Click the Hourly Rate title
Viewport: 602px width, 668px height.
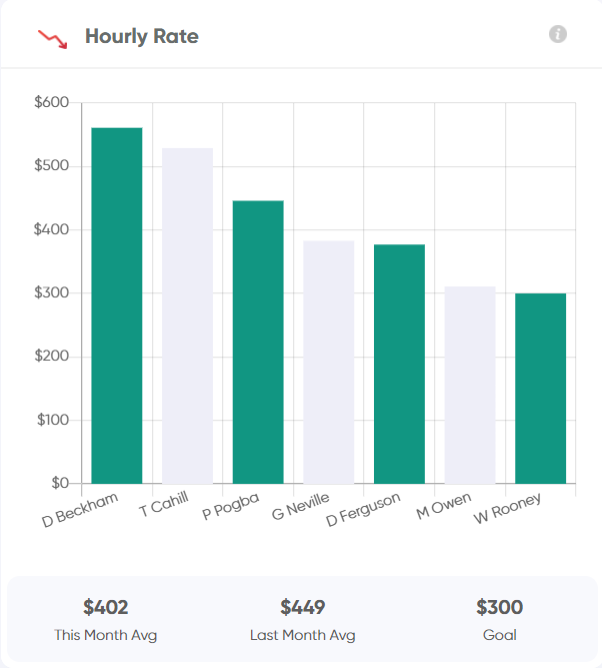pos(142,36)
